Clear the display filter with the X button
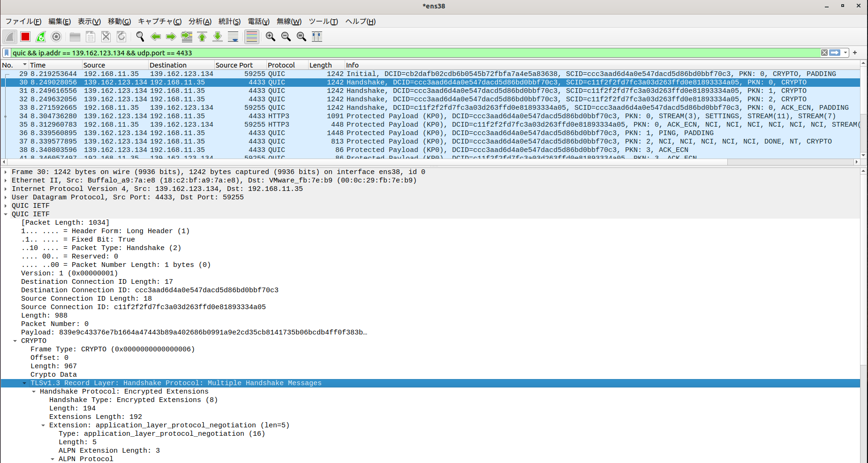Viewport: 868px width, 463px height. (x=824, y=53)
